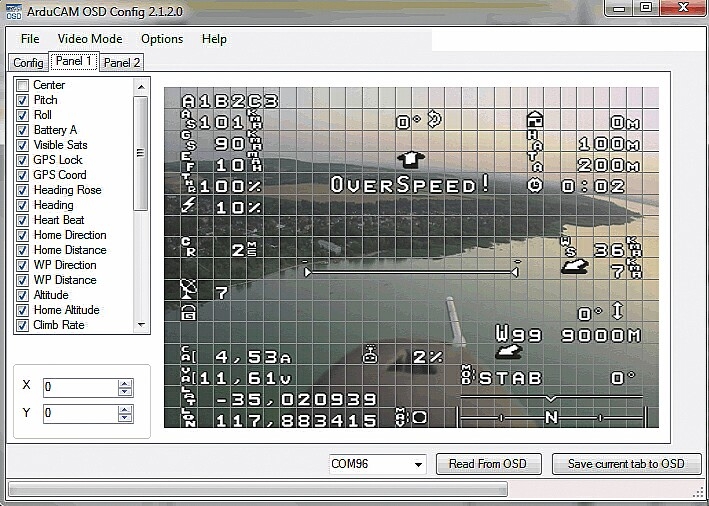Switch to the Panel 2 tab
This screenshot has height=506, width=709.
122,63
